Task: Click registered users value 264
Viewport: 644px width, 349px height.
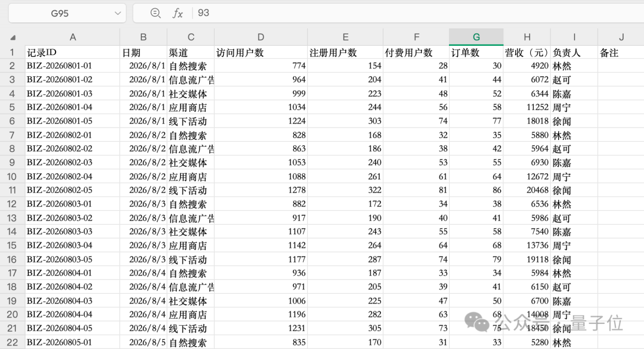Action: pyautogui.click(x=345, y=245)
